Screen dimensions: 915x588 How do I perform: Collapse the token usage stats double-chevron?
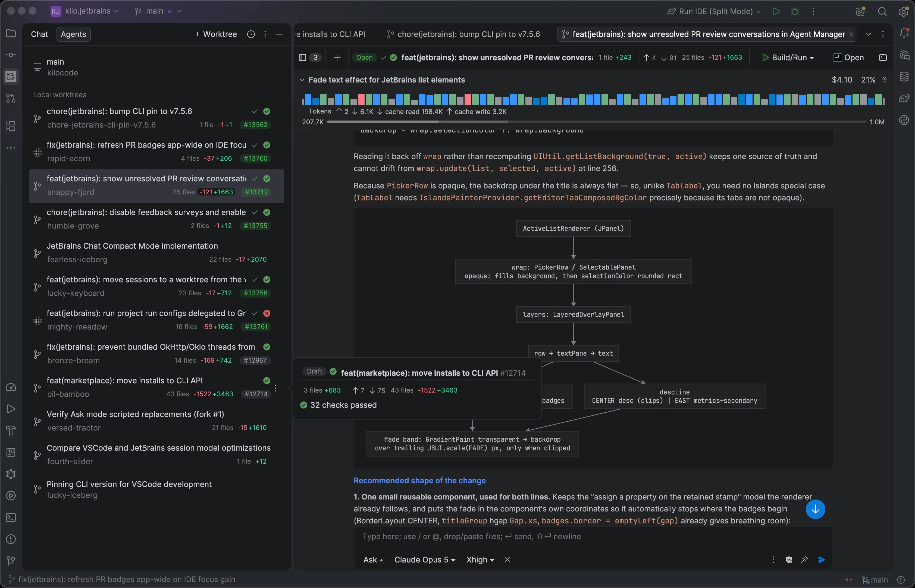click(x=884, y=80)
